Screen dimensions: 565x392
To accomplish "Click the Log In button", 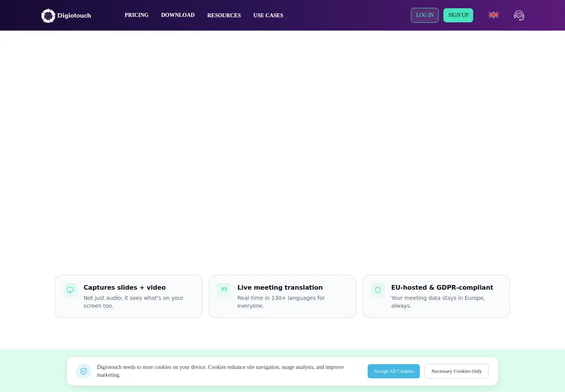I will click(x=425, y=15).
